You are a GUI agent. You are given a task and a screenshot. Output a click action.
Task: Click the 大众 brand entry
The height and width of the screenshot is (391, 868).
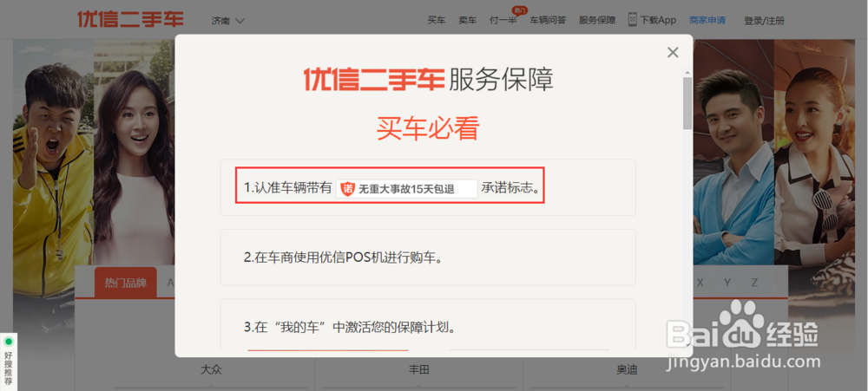coord(212,369)
